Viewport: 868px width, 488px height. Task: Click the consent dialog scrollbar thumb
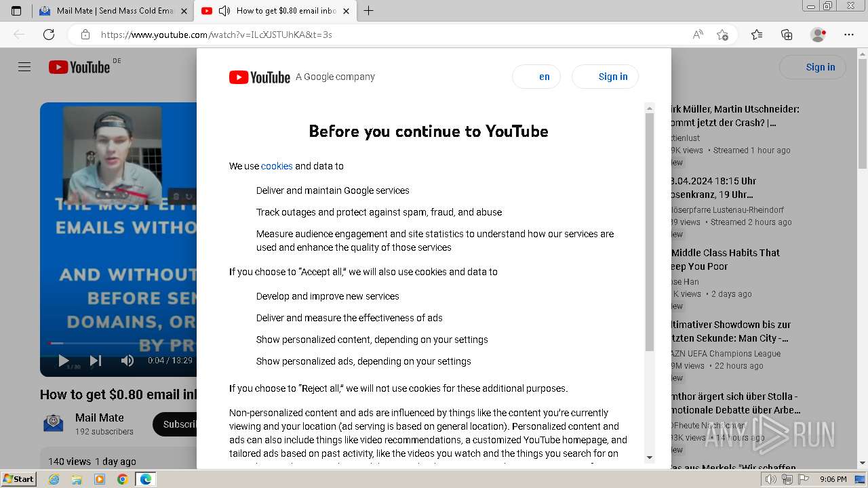[650, 232]
